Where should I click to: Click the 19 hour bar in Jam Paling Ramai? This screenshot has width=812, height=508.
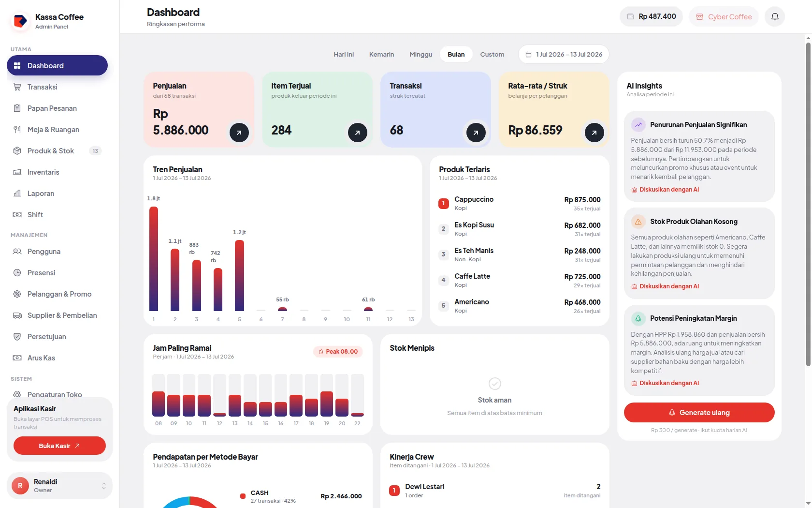click(x=327, y=403)
